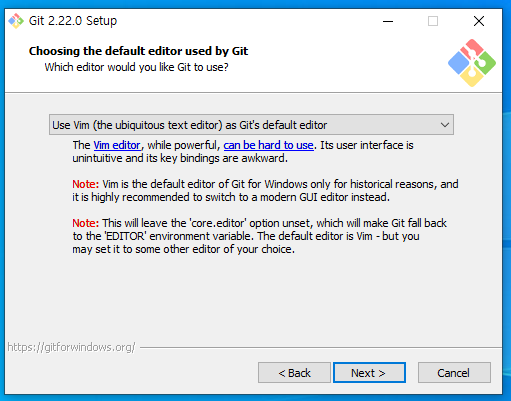511x401 pixels.
Task: Open the gitforwindows.org link
Action: click(71, 347)
